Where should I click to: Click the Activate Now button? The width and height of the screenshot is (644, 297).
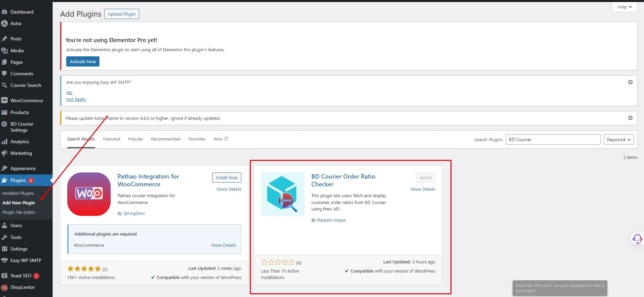[x=83, y=61]
